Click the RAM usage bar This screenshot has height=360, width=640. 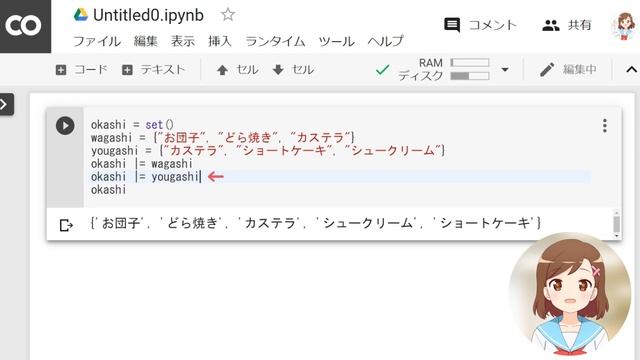click(470, 62)
